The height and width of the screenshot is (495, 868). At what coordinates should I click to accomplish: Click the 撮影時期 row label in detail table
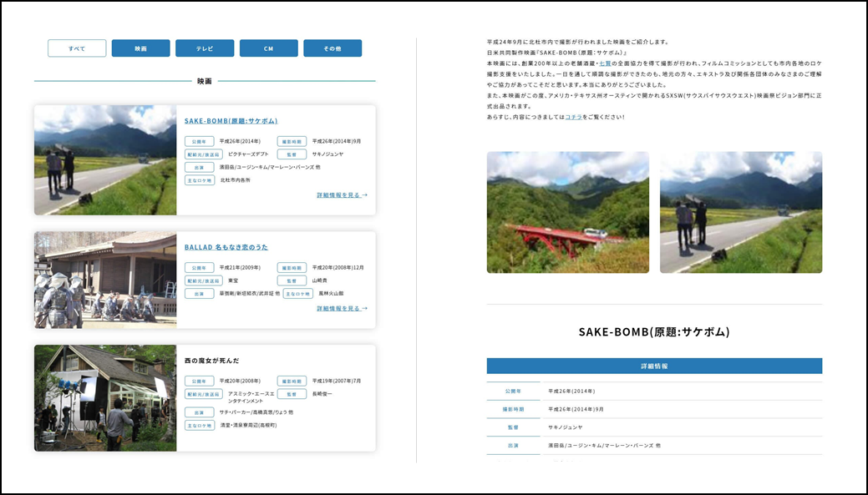(x=513, y=409)
